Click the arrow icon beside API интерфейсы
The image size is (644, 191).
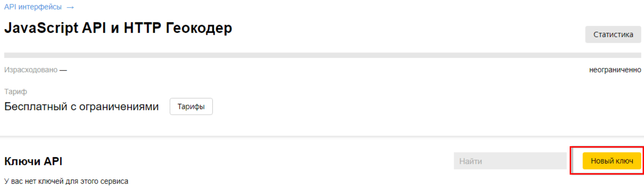70,8
